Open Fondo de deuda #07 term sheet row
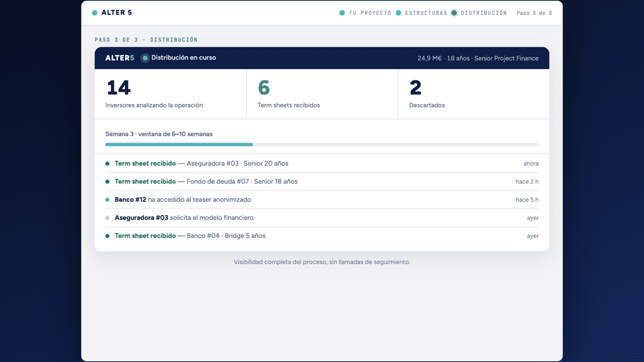The width and height of the screenshot is (644, 362). pyautogui.click(x=322, y=182)
